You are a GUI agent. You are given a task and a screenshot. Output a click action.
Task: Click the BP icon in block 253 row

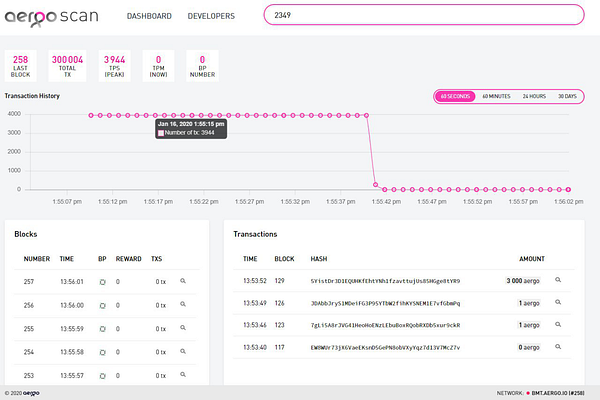tap(103, 376)
